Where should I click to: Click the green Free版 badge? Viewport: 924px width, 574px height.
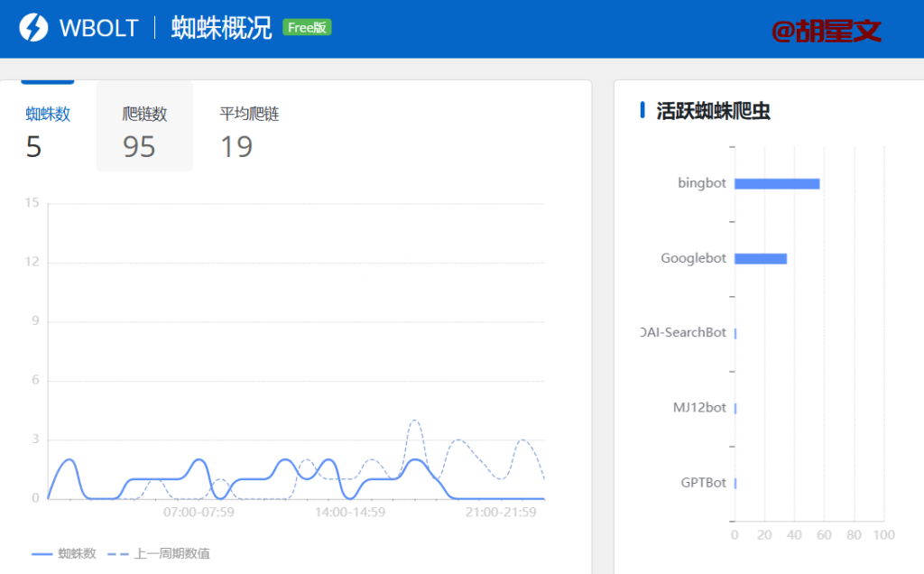click(306, 28)
